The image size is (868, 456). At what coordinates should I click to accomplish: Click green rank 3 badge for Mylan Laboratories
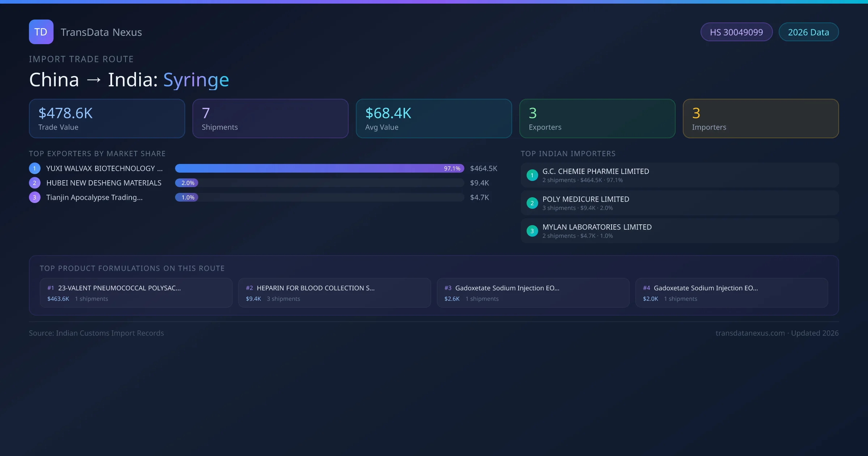(x=532, y=231)
